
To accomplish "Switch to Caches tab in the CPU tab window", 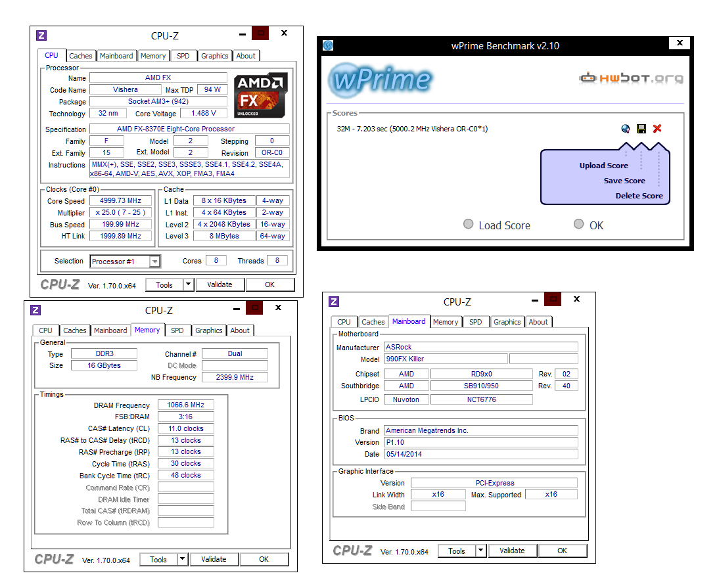I will pyautogui.click(x=81, y=56).
